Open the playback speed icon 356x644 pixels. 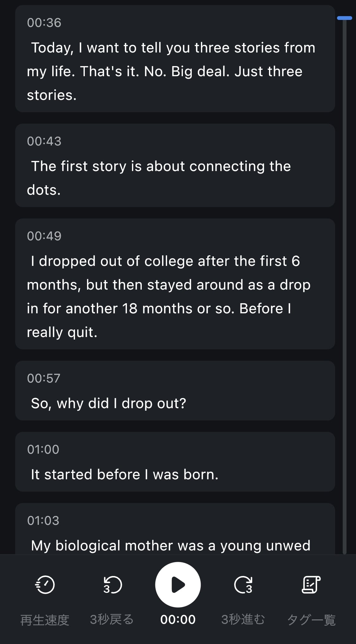45,585
